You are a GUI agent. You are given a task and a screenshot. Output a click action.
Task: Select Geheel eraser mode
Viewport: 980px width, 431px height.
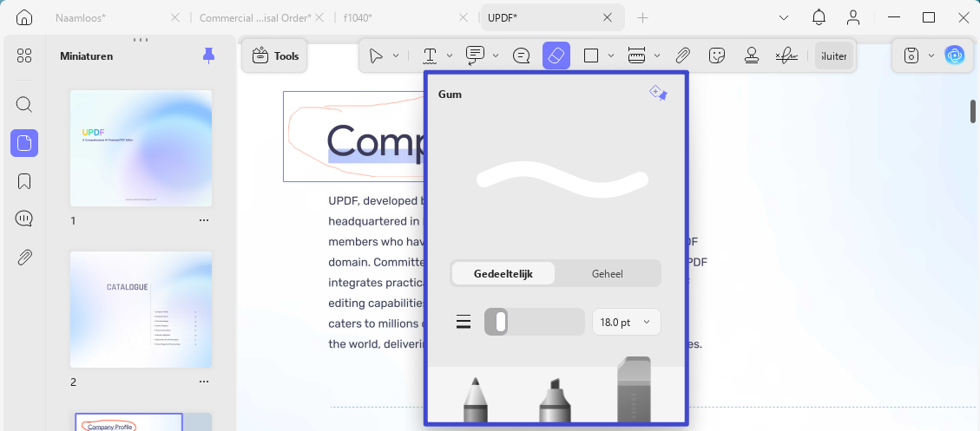607,273
